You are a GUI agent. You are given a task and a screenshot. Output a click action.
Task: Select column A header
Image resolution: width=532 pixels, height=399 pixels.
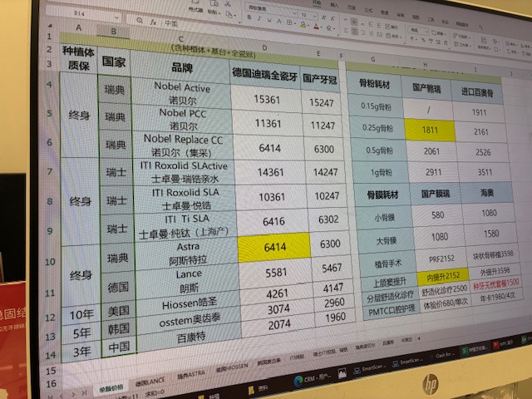click(x=79, y=27)
